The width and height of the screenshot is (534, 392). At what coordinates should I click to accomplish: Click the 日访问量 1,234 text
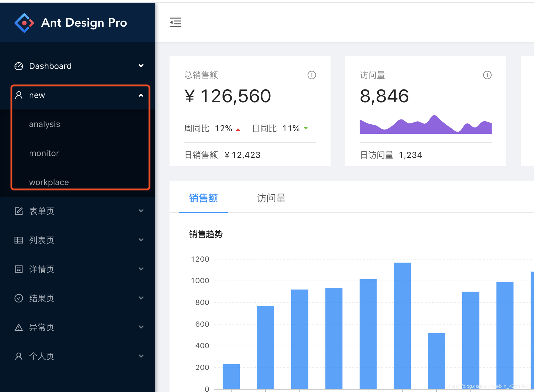tap(391, 155)
